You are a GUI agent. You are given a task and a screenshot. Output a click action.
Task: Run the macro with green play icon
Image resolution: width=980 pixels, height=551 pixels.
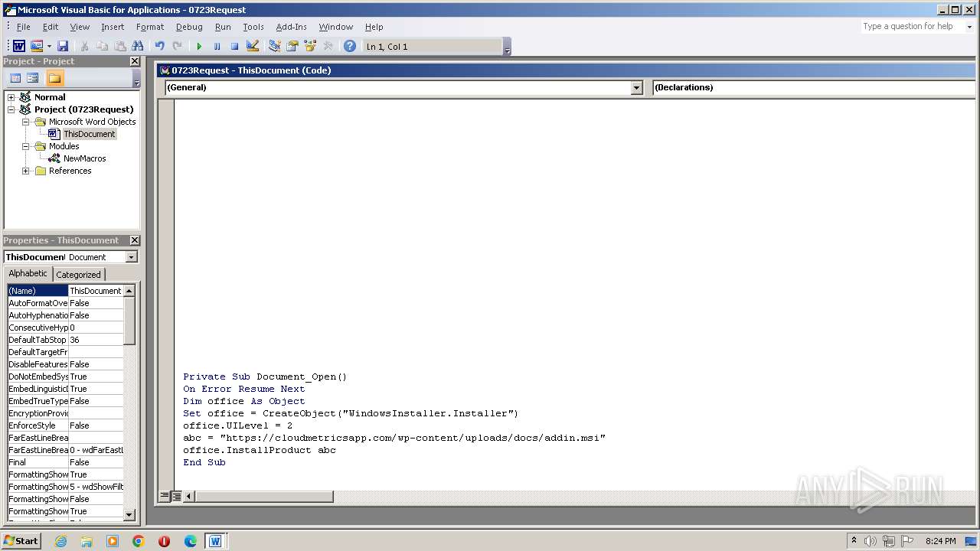click(199, 47)
